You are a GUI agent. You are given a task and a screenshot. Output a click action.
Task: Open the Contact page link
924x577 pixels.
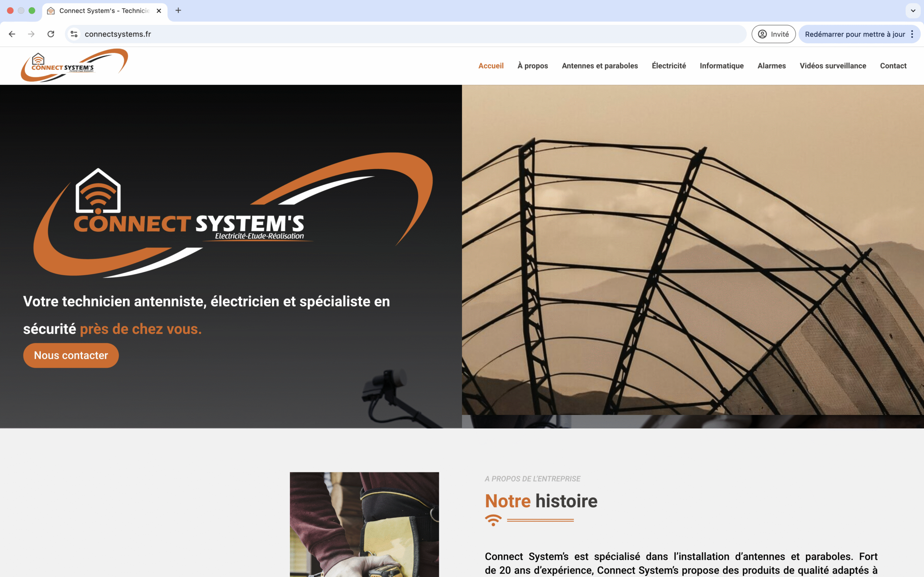[893, 66]
